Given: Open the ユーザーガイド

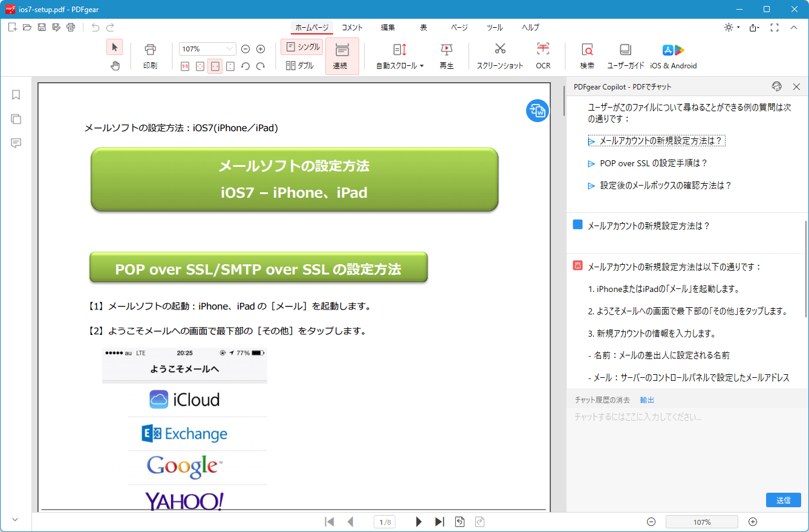Looking at the screenshot, I should (x=626, y=56).
